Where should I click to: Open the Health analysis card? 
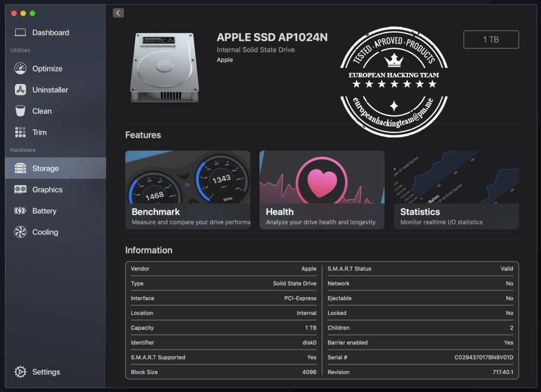[322, 190]
